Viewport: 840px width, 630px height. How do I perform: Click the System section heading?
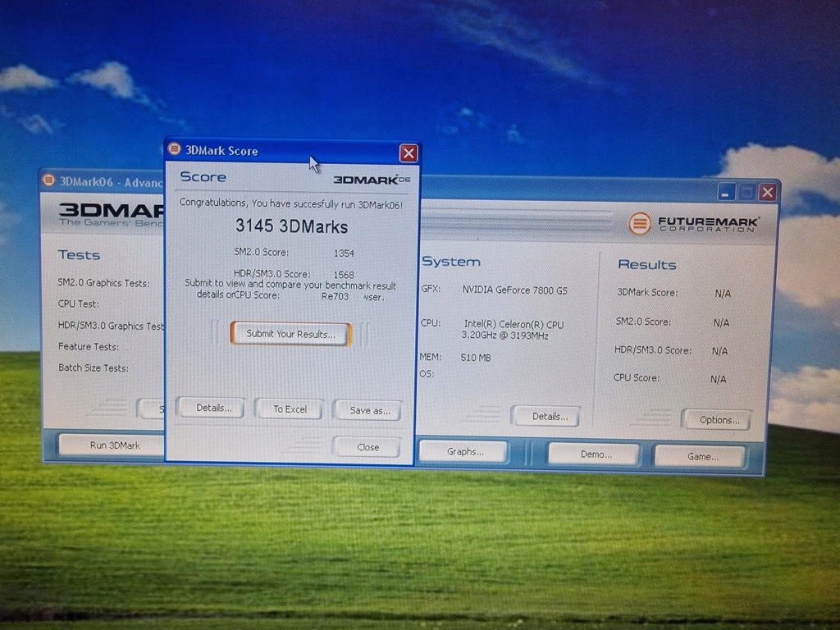451,262
